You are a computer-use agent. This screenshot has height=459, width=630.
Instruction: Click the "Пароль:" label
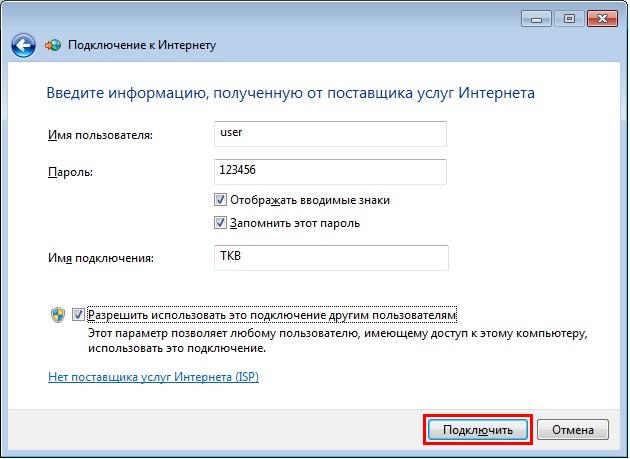(71, 172)
